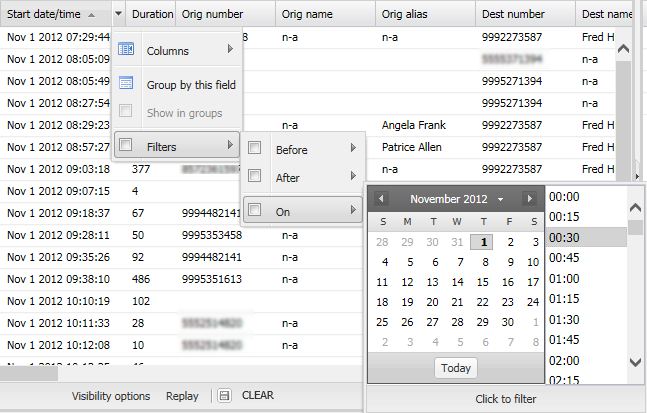This screenshot has width=647, height=413.
Task: Click the Group by this field icon
Action: [126, 84]
